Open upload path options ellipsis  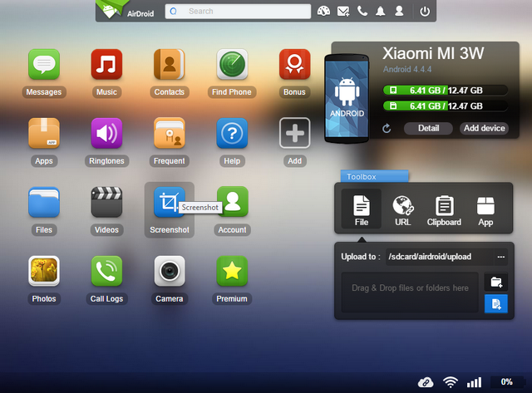[x=500, y=257]
